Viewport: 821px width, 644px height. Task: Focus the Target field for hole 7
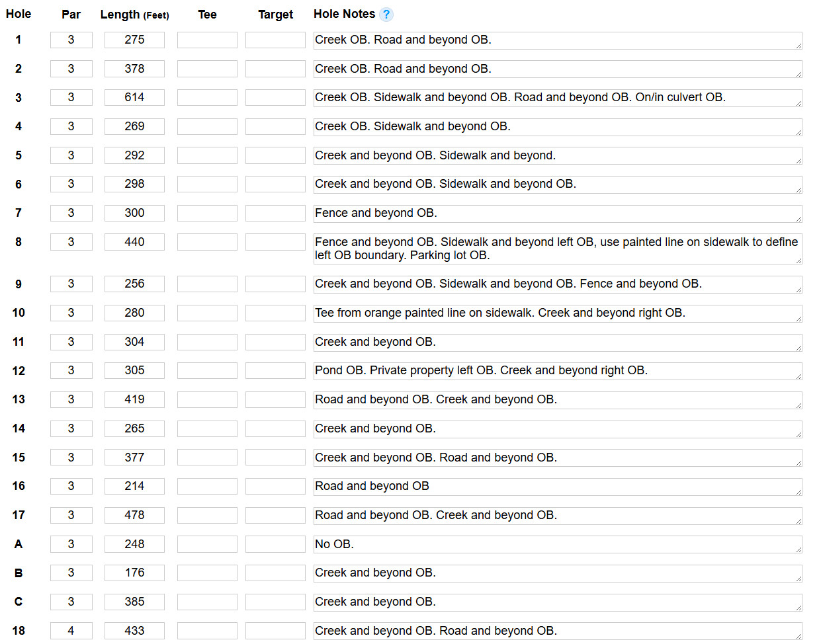[275, 213]
